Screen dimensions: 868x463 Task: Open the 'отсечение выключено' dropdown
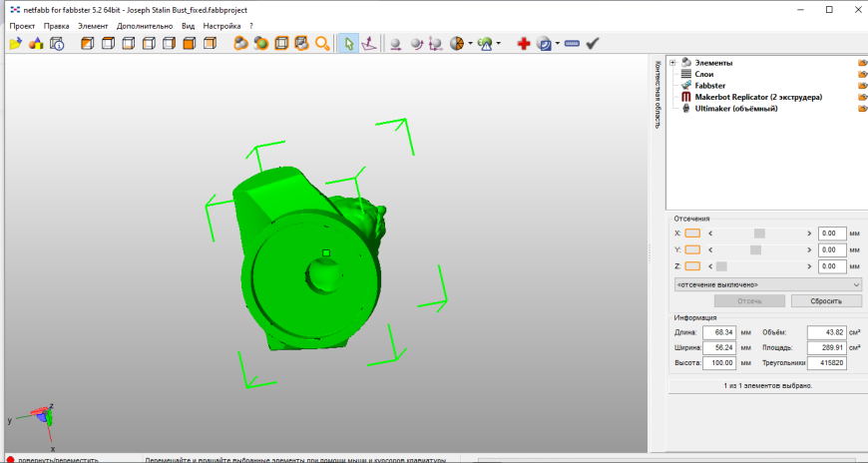pyautogui.click(x=767, y=284)
